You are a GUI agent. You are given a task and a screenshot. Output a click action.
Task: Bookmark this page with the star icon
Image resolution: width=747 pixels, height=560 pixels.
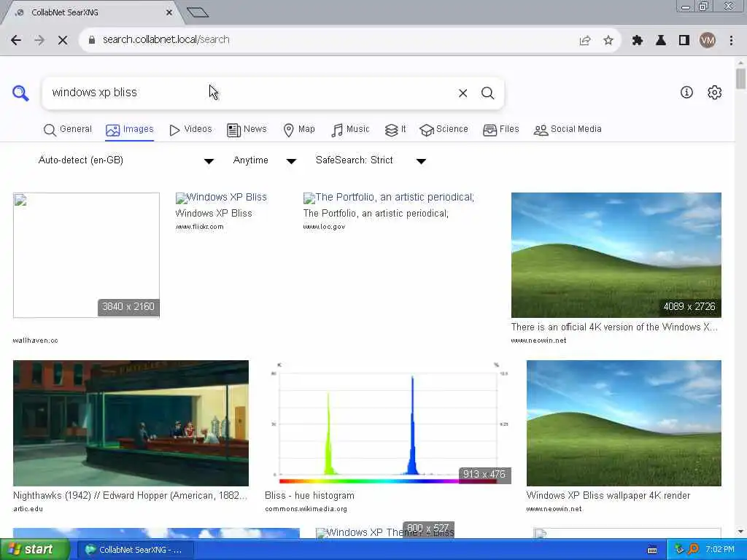608,41
